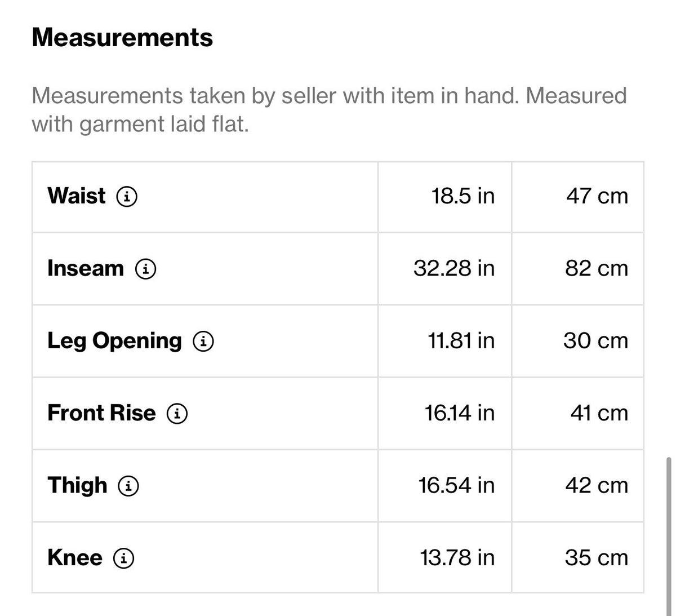Image resolution: width=676 pixels, height=616 pixels.
Task: Click the 16.54 in thigh value
Action: tap(456, 485)
